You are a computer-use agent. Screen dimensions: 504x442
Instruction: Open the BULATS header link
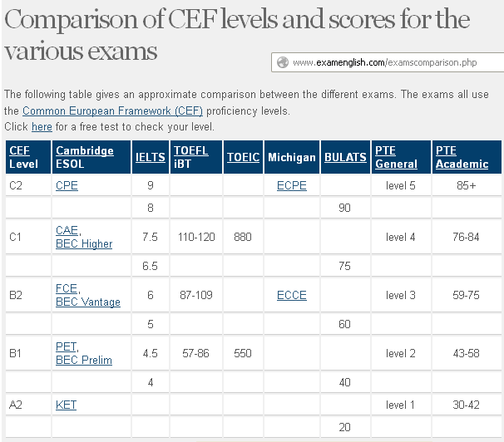pyautogui.click(x=345, y=157)
